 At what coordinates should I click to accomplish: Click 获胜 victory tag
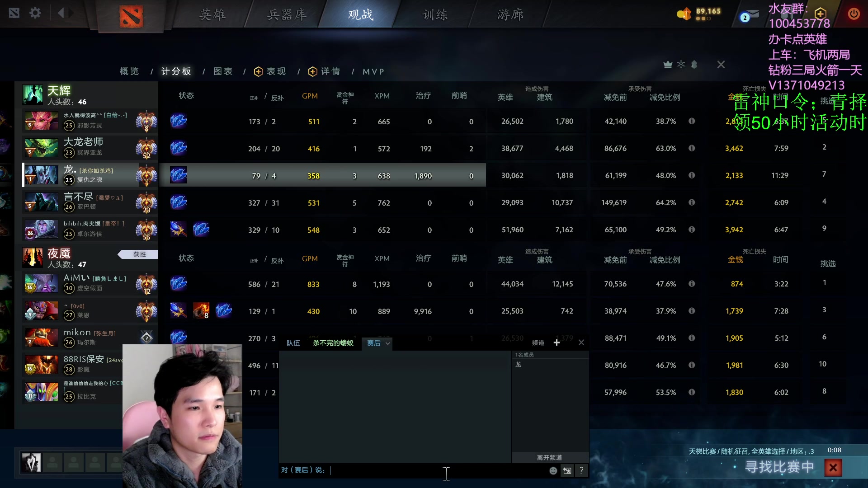click(138, 254)
